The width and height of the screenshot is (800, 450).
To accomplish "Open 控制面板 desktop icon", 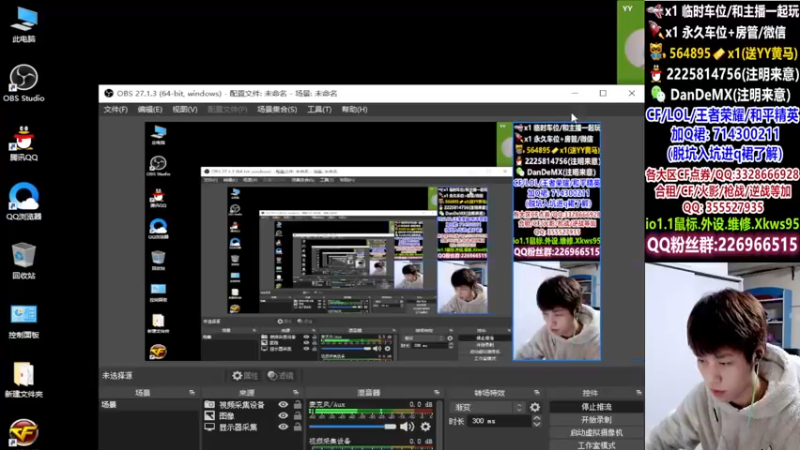I will pyautogui.click(x=23, y=321).
